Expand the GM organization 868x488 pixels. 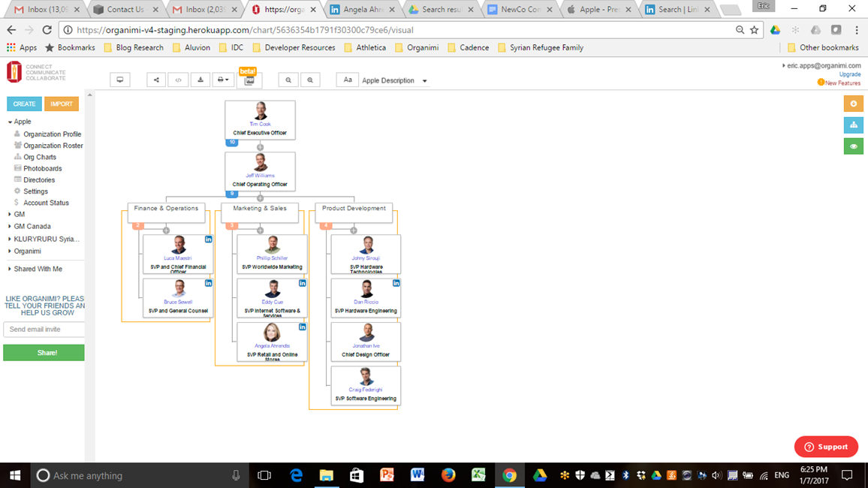click(x=10, y=215)
